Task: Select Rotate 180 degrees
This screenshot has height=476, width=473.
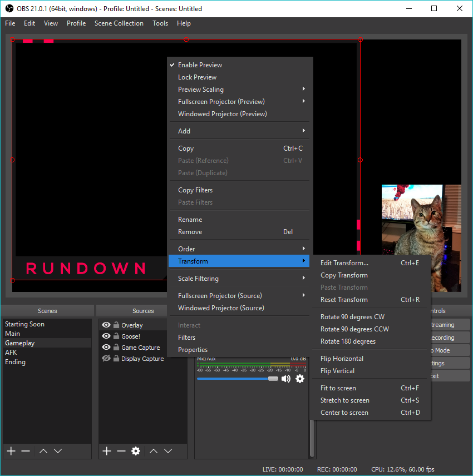Action: 370,341
